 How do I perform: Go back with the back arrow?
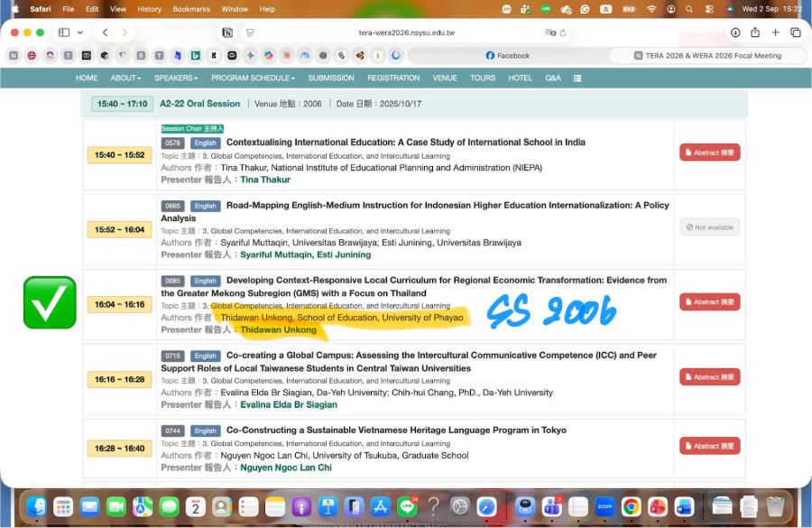(106, 32)
